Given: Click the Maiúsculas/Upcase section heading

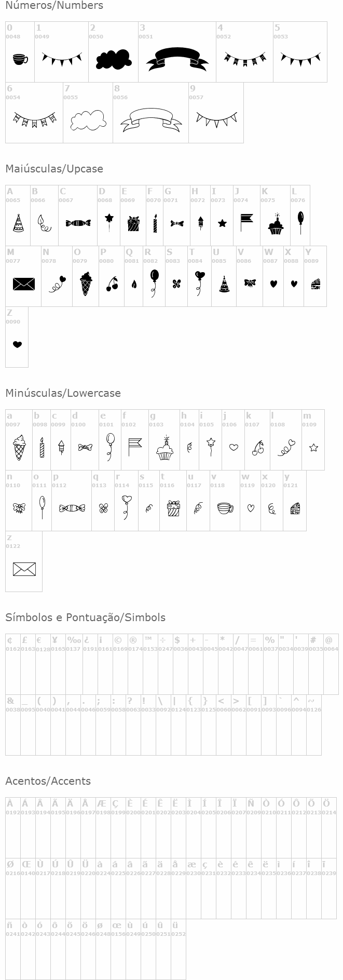Looking at the screenshot, I should coord(54,169).
